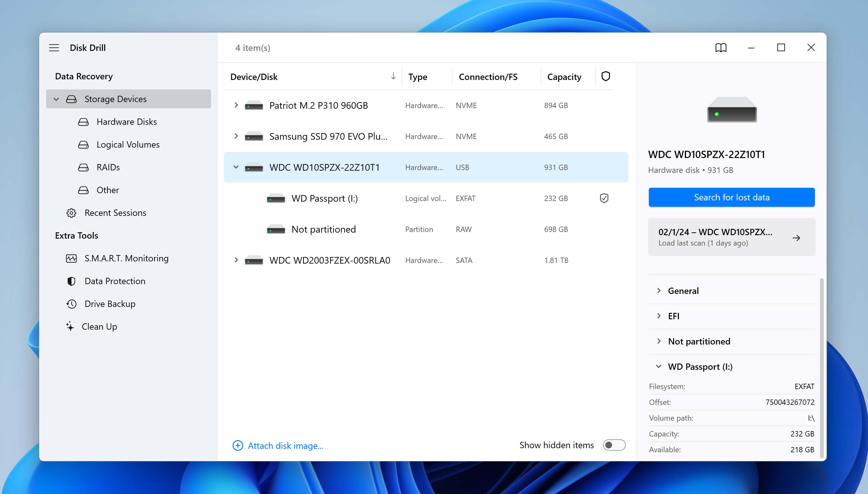Toggle Show hidden items switch

[x=614, y=445]
